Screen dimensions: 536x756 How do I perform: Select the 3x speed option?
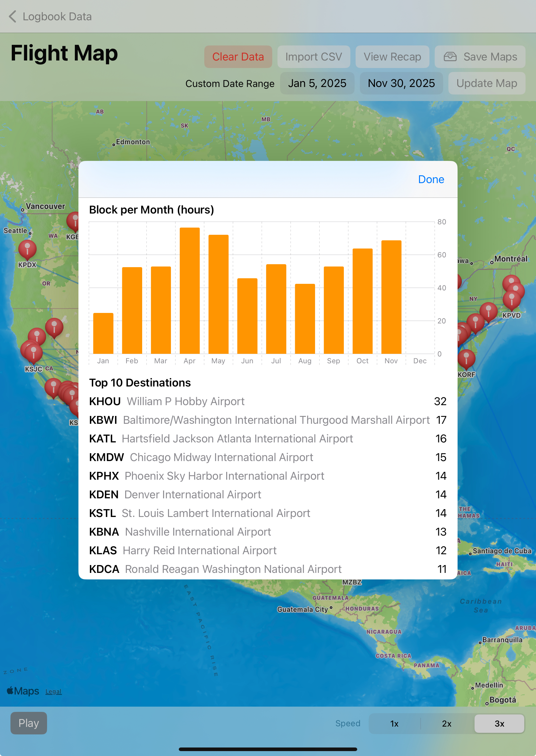(x=499, y=724)
